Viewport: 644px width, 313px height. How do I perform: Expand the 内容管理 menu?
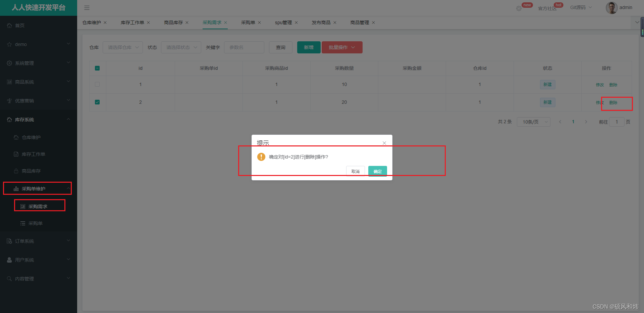click(39, 279)
